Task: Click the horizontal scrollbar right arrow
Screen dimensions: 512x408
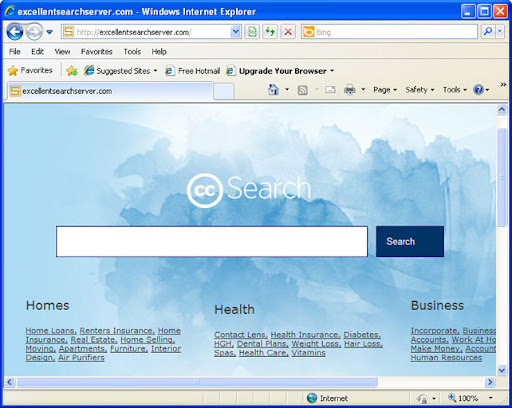Action: (x=490, y=382)
